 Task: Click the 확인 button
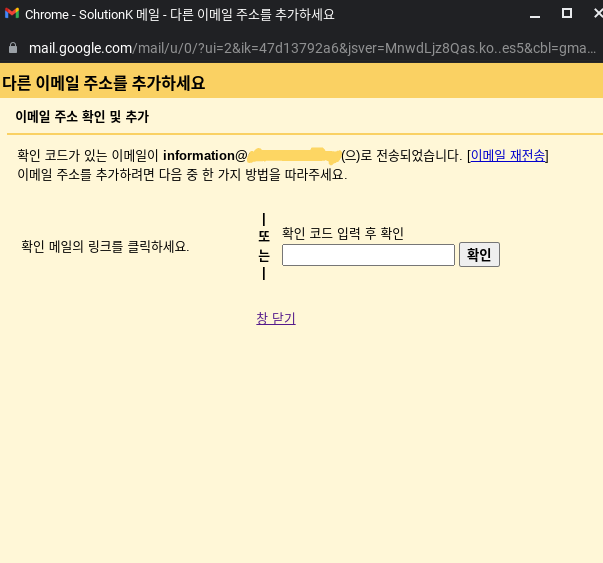pyautogui.click(x=479, y=255)
